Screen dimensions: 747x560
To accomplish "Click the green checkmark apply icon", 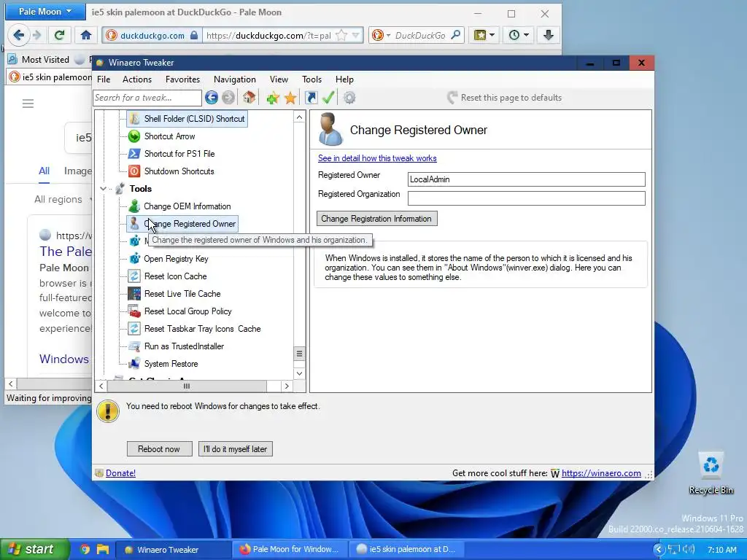I will click(x=328, y=97).
